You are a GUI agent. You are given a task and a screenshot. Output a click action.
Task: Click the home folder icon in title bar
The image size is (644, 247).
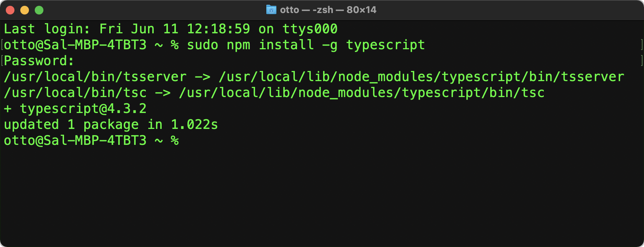point(271,10)
